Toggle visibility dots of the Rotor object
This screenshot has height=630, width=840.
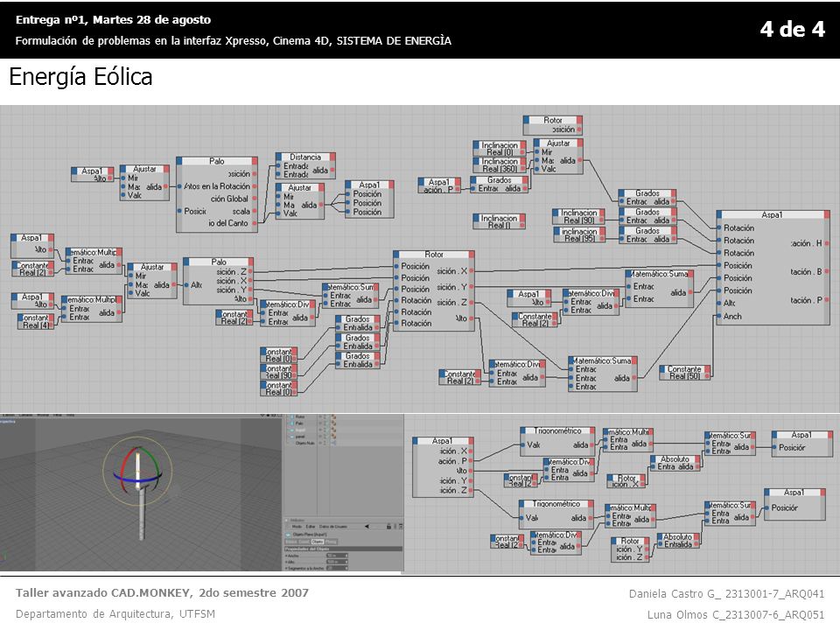click(325, 416)
